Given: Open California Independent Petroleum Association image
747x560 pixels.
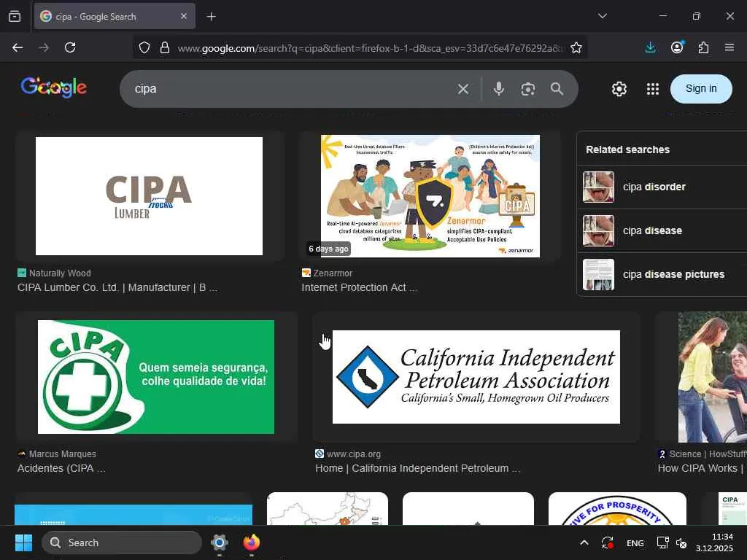Looking at the screenshot, I should (476, 377).
